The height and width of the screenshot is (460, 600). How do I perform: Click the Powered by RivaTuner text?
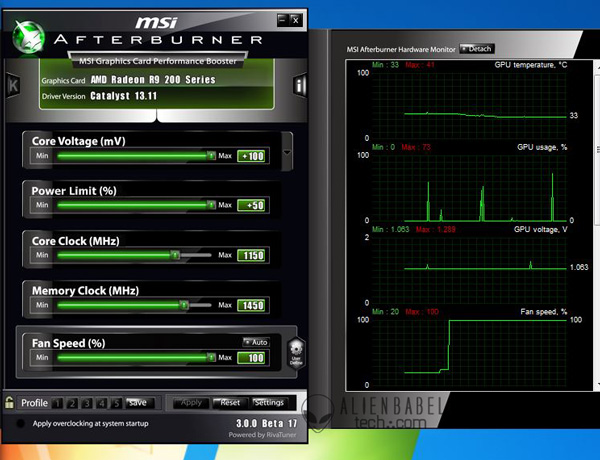(262, 435)
